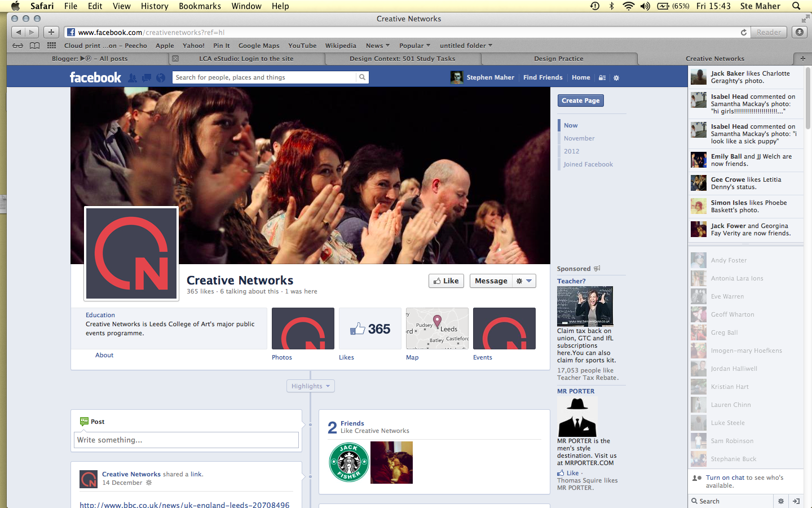
Task: Jump to November in timeline navigation
Action: [579, 138]
